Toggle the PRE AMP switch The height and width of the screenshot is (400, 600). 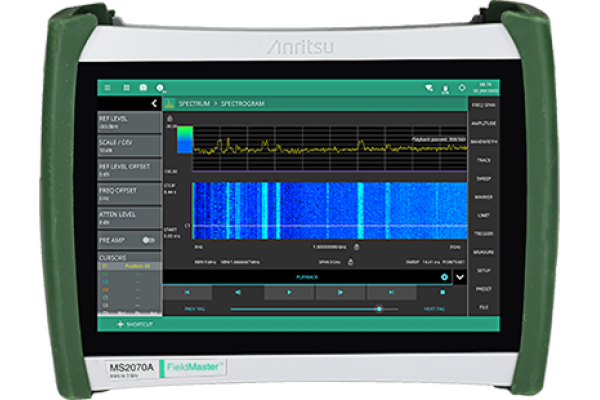[148, 240]
